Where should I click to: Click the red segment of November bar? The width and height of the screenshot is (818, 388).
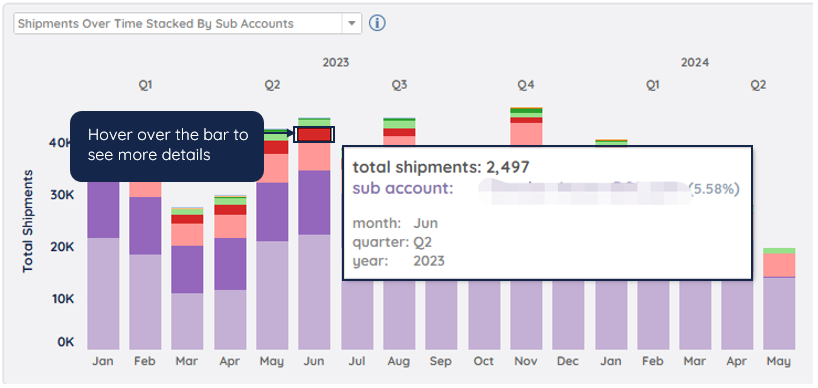526,120
